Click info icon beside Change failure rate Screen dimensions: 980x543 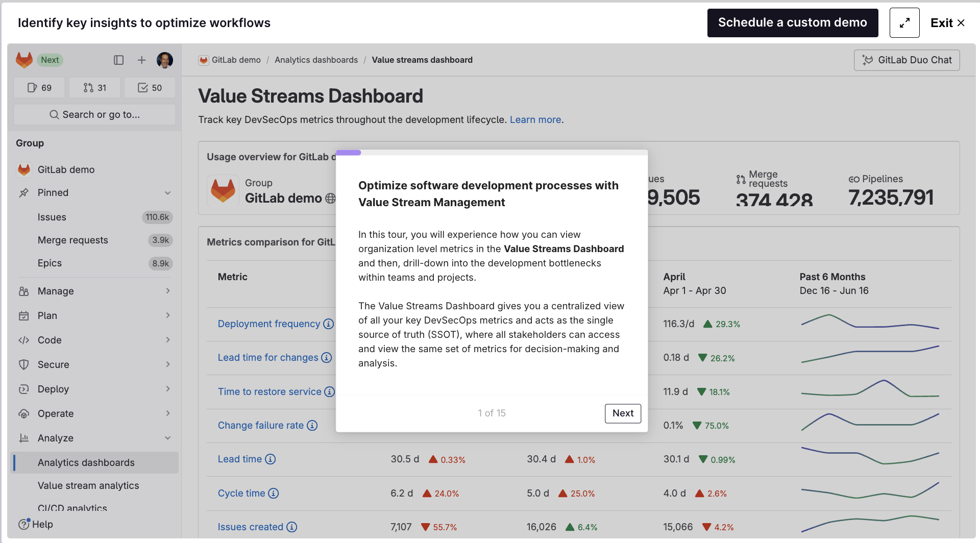click(x=312, y=425)
